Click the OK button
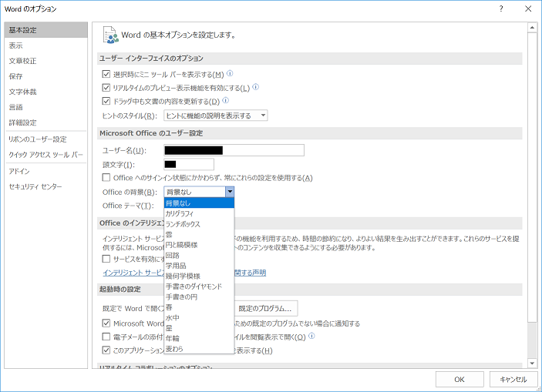Viewport: 542px width, 392px height. [x=460, y=379]
